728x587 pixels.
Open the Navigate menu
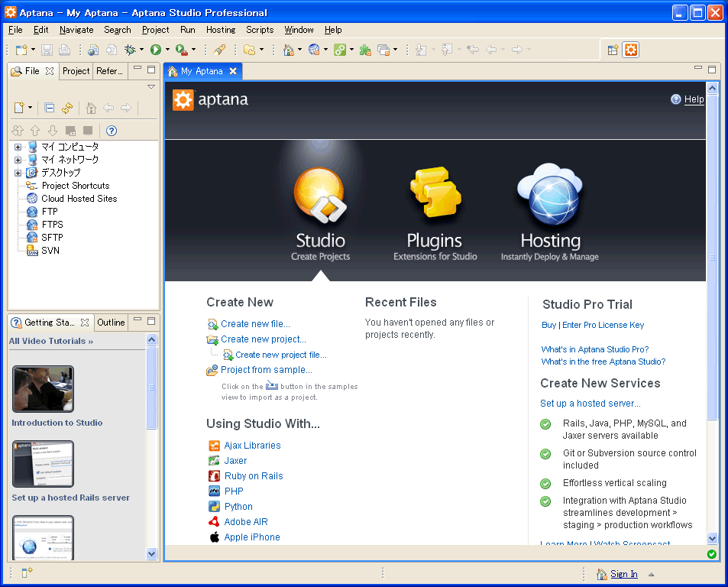tap(76, 30)
